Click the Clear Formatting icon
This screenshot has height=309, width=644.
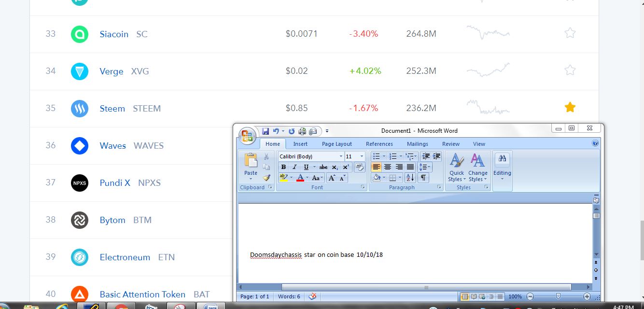[x=360, y=167]
